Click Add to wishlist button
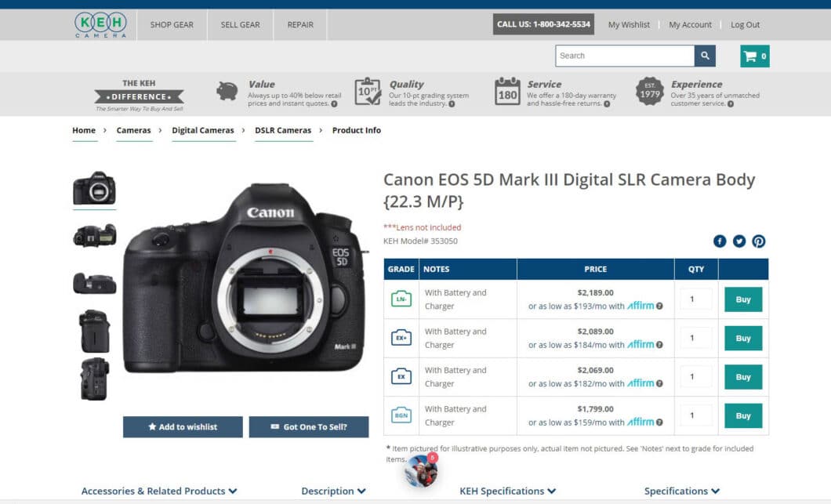 [x=183, y=426]
